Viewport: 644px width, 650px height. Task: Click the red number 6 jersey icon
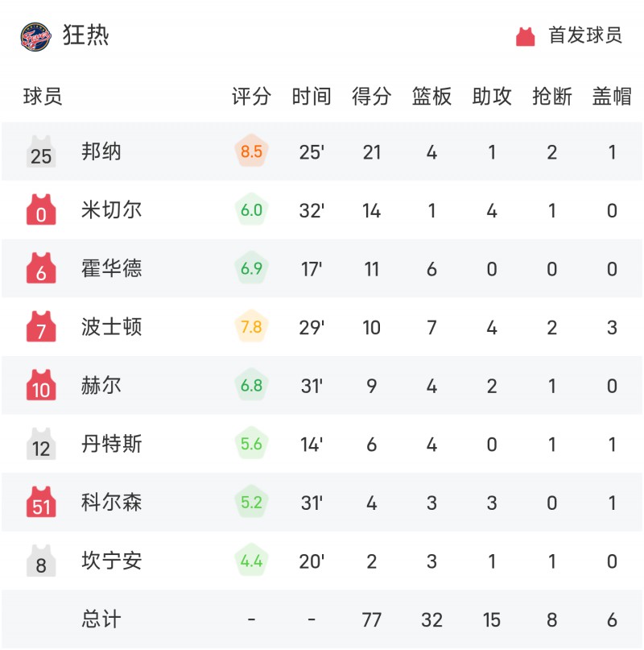[41, 268]
